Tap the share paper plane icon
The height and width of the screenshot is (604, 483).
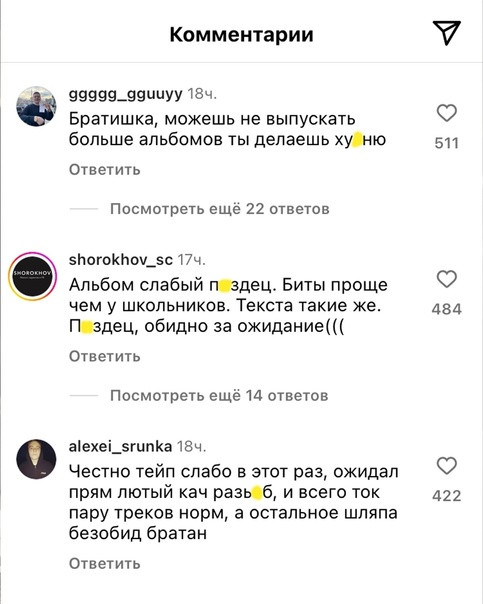(x=447, y=33)
